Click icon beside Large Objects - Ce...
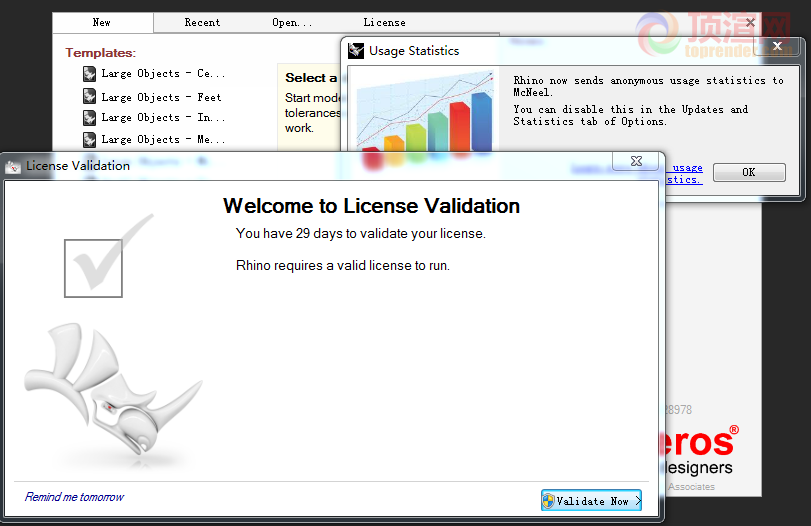811x526 pixels. (x=89, y=74)
